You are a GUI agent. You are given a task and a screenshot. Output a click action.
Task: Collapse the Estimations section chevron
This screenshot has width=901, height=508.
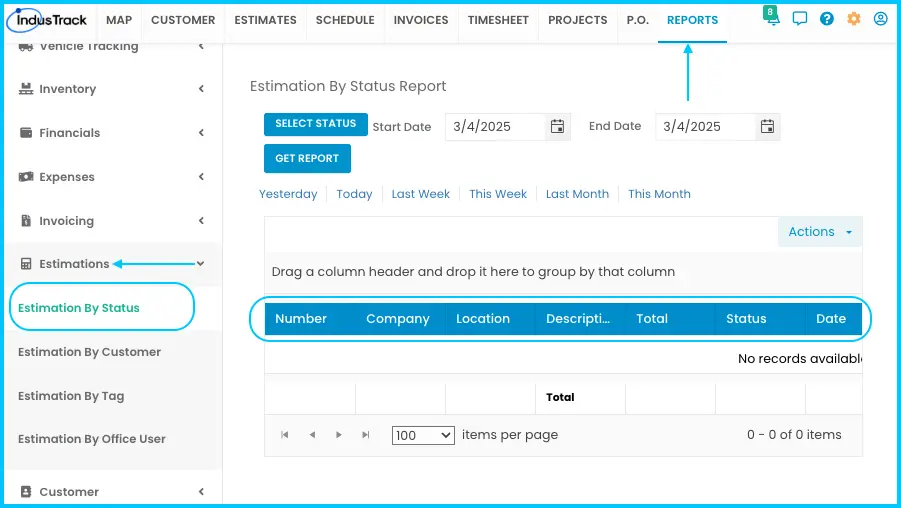point(201,264)
